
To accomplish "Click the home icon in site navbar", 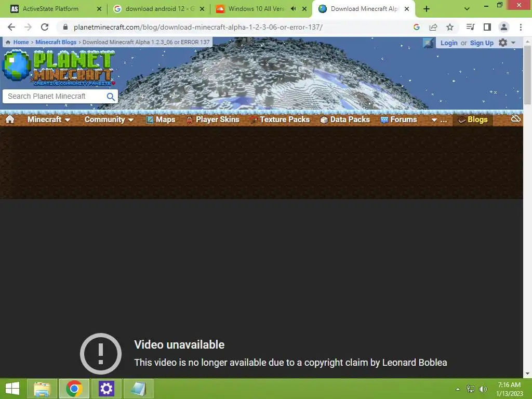I will point(10,119).
